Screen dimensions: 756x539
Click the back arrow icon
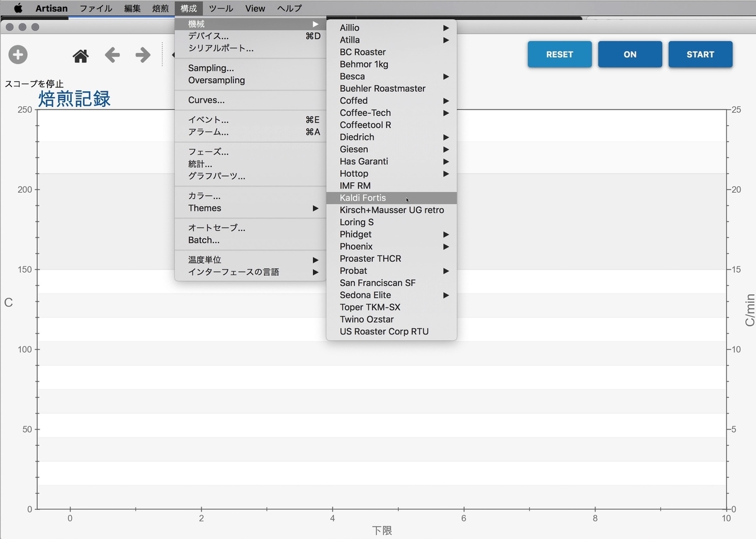(112, 55)
